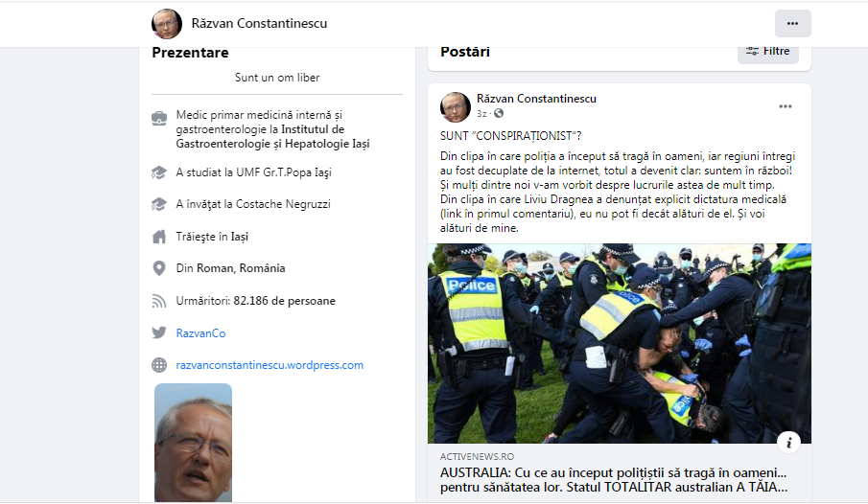Viewport: 868px width, 504px height.
Task: Click the website globe icon
Action: [x=159, y=364]
